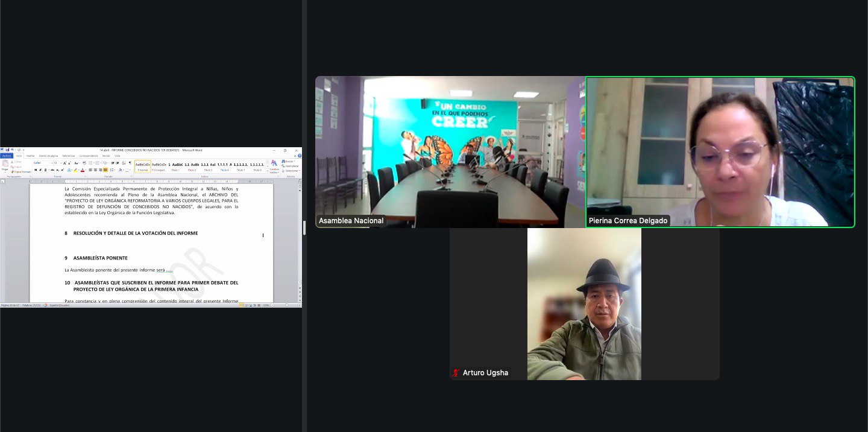
Task: Click the Español (Ecuador) language indicator
Action: point(59,305)
